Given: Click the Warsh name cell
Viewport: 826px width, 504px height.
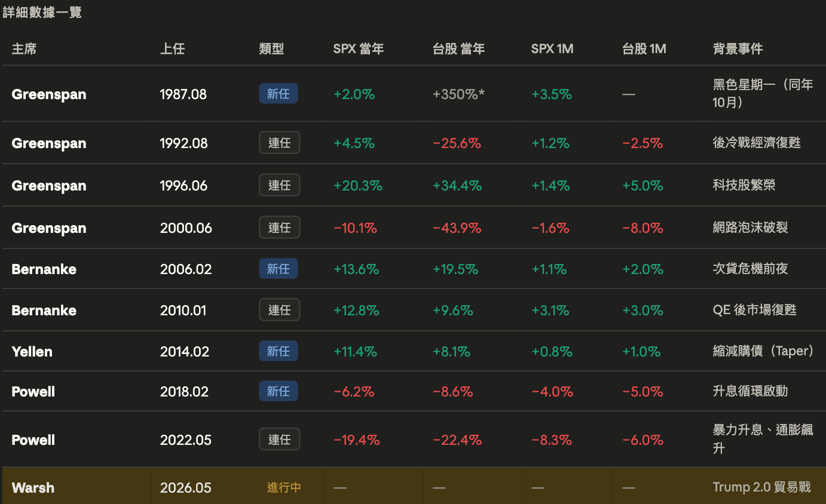Looking at the screenshot, I should coord(33,487).
